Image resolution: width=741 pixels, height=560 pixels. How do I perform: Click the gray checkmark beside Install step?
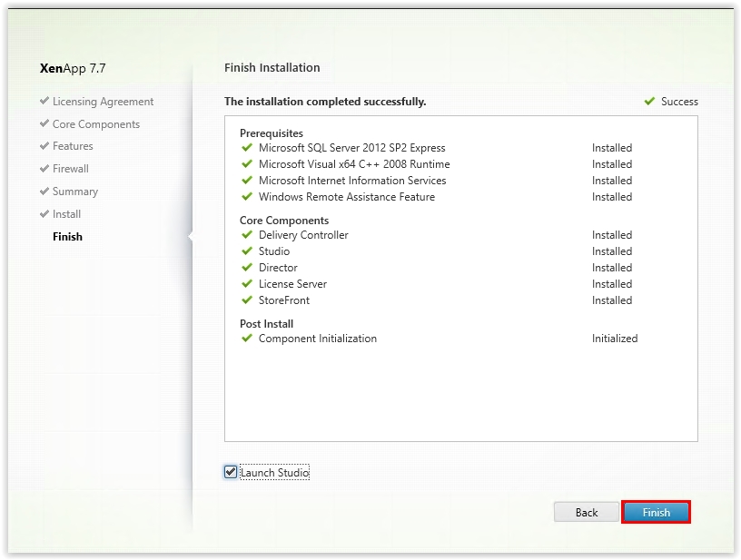tap(44, 213)
